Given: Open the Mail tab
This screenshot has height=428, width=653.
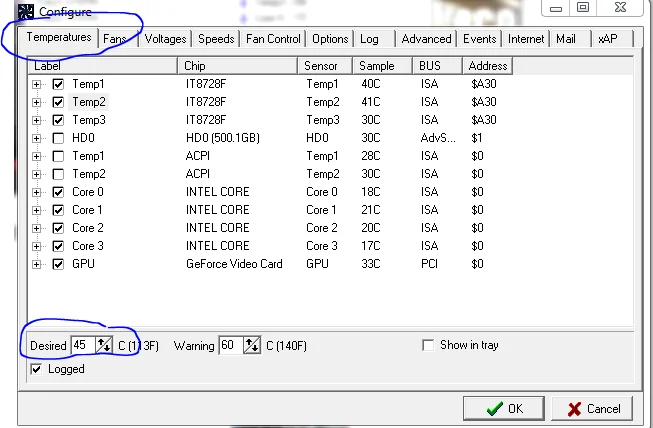Looking at the screenshot, I should pos(566,39).
